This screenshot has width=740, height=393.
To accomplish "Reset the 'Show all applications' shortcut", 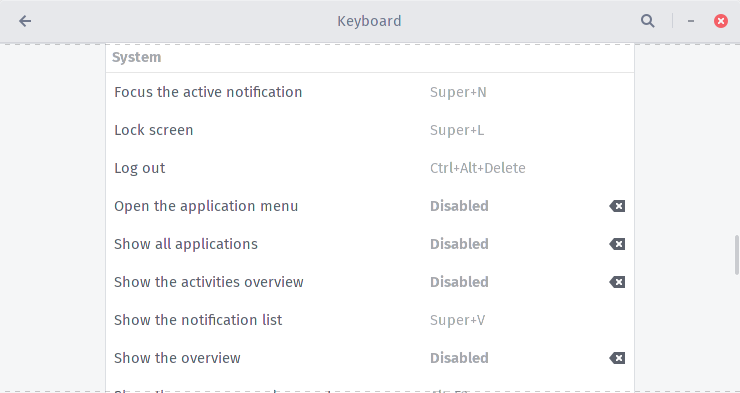I will pyautogui.click(x=617, y=244).
